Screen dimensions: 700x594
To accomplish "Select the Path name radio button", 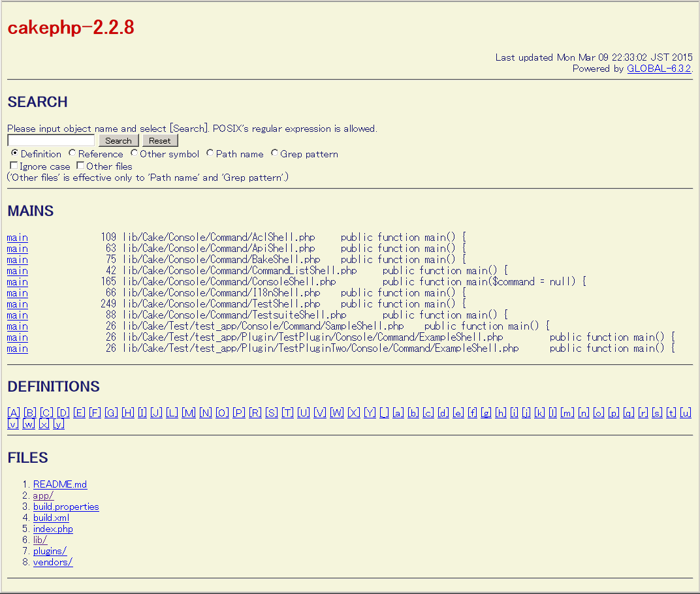I will (210, 153).
